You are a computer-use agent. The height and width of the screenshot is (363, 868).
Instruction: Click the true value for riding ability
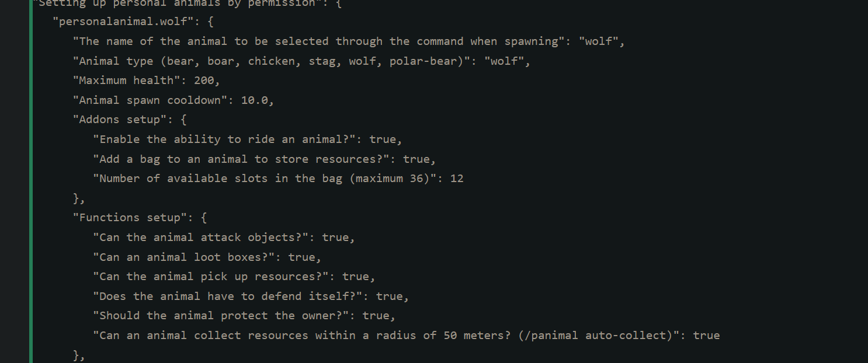click(x=383, y=139)
